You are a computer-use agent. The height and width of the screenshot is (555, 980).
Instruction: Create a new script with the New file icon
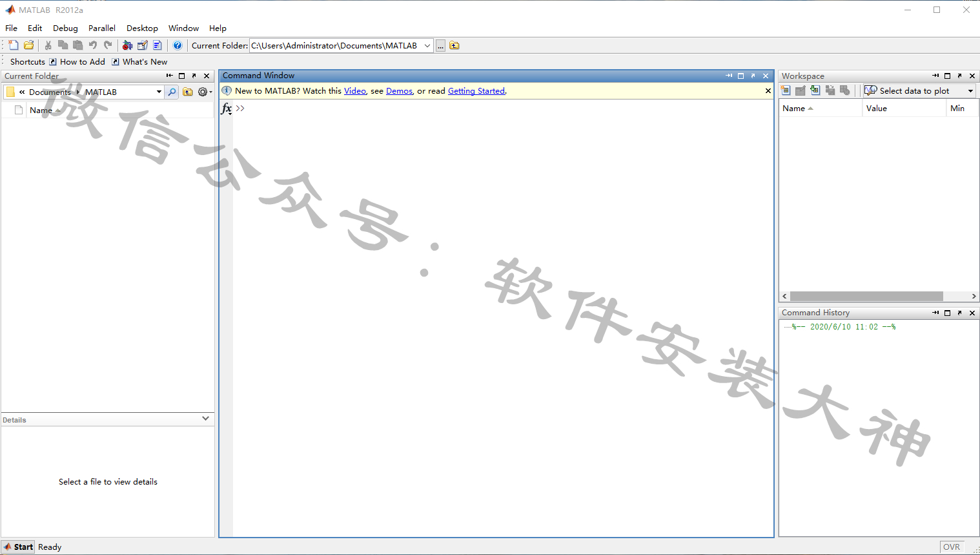(14, 45)
